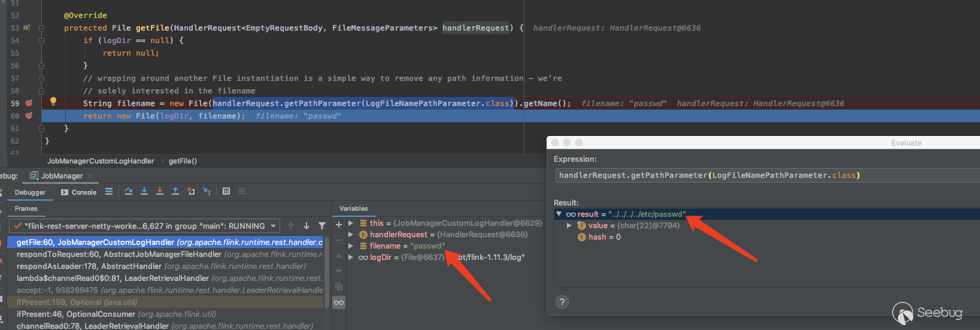Click the yellow lightbulb intention icon

click(53, 102)
